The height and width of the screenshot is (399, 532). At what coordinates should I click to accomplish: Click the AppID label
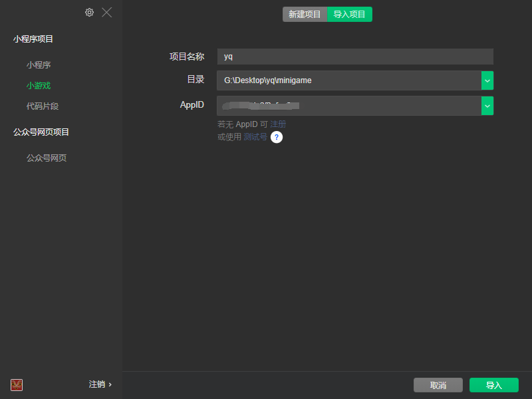click(x=192, y=105)
